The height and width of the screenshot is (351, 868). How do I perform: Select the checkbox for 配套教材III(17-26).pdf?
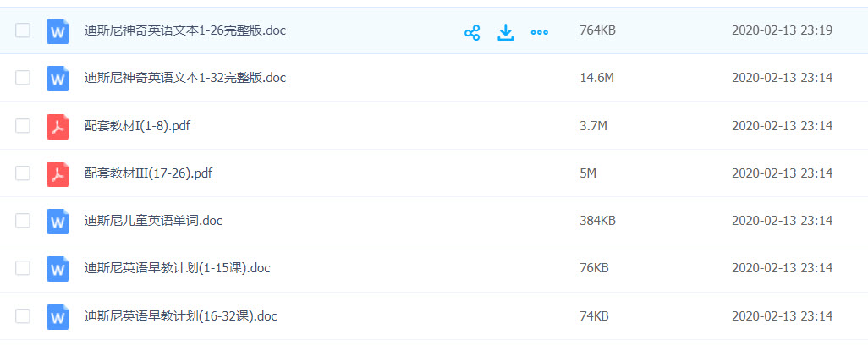point(23,173)
